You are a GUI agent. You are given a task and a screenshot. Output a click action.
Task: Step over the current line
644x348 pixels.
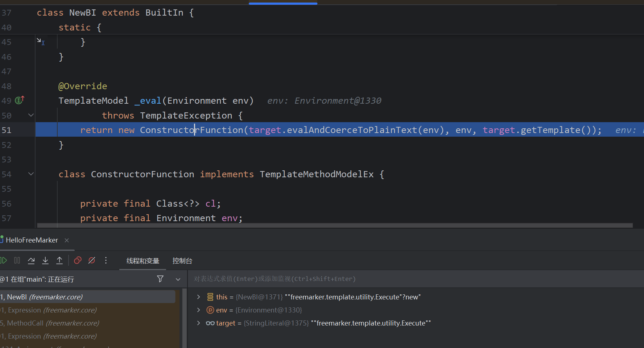point(31,260)
